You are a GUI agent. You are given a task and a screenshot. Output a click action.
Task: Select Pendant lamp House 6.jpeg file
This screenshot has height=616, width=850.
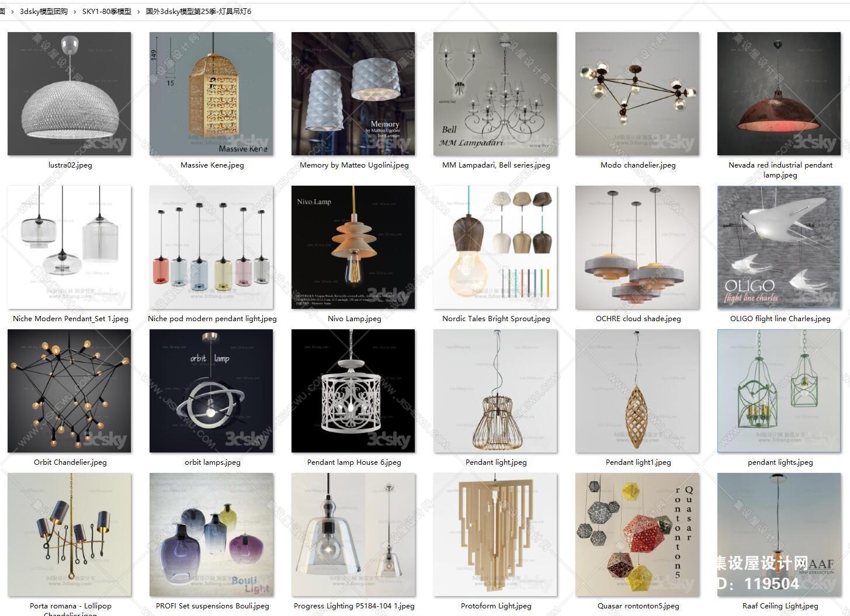click(x=353, y=391)
